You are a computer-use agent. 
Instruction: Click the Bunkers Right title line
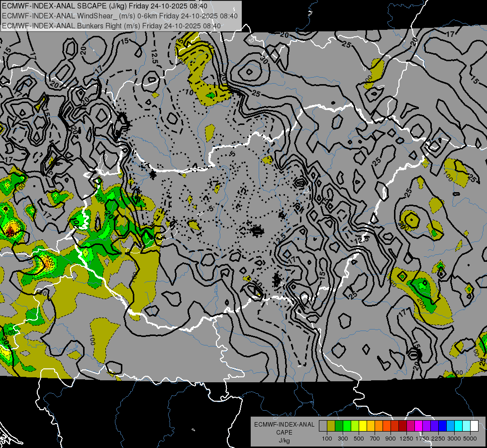[111, 26]
